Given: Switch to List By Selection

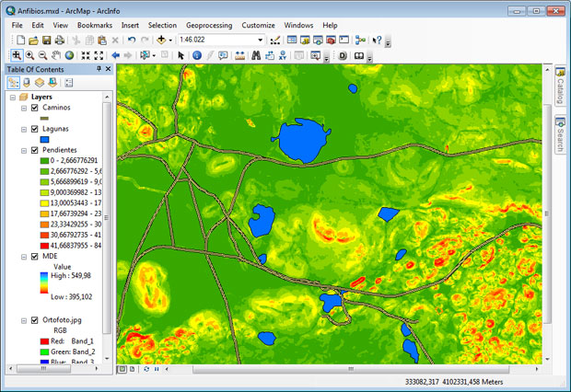Looking at the screenshot, I should pos(52,83).
